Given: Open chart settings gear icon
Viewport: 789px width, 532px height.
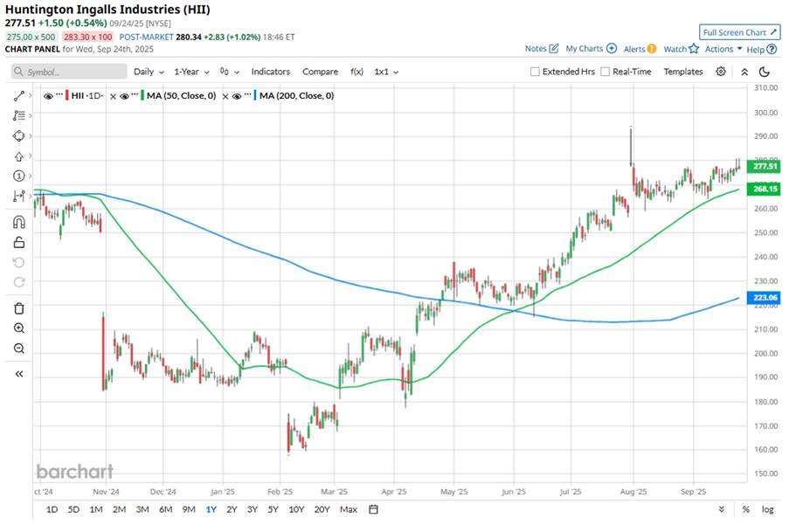Looking at the screenshot, I should (721, 72).
